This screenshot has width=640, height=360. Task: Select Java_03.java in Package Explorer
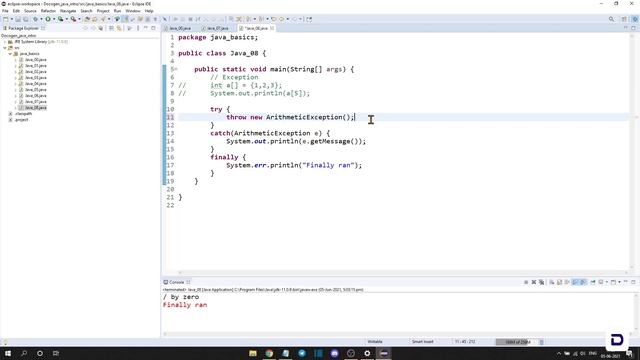[36, 78]
